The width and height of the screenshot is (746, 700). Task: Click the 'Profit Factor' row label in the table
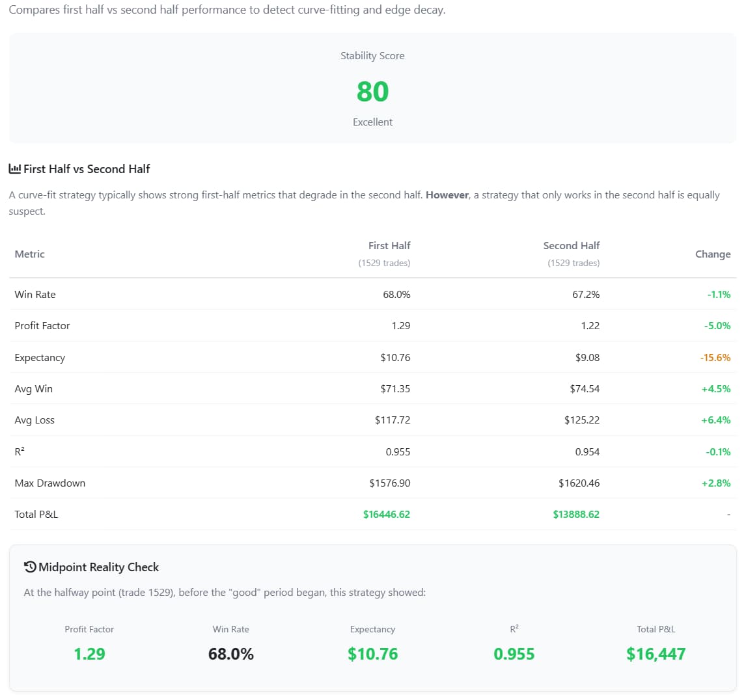tap(42, 326)
